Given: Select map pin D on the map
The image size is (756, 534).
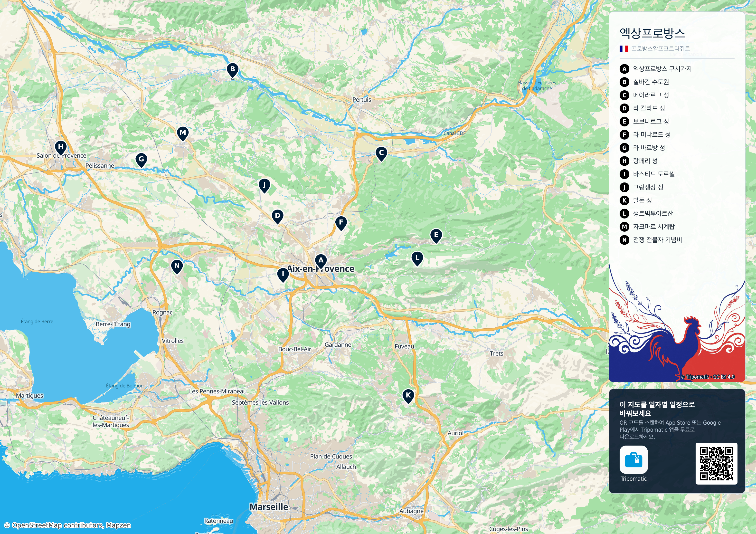Looking at the screenshot, I should pos(278,217).
